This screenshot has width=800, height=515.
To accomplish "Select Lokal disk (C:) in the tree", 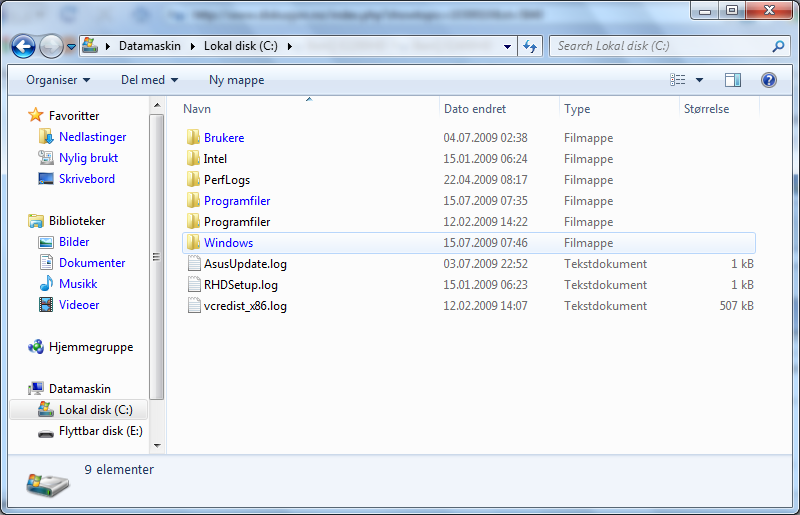I will pyautogui.click(x=95, y=409).
